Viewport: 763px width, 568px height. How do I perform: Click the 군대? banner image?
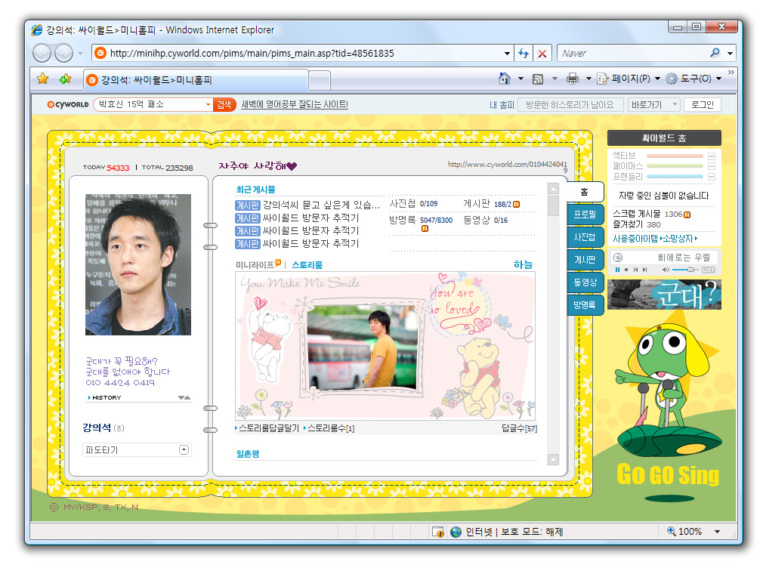pyautogui.click(x=664, y=294)
